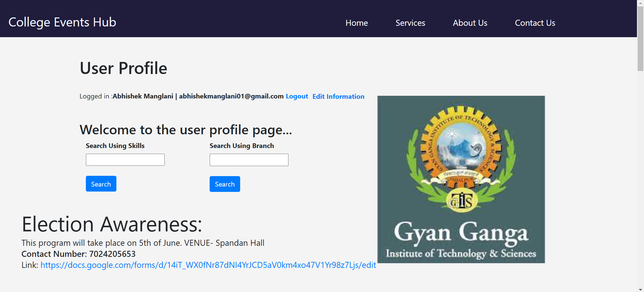644x292 pixels.
Task: Click the page vertical scrollbar thumb
Action: 641,39
